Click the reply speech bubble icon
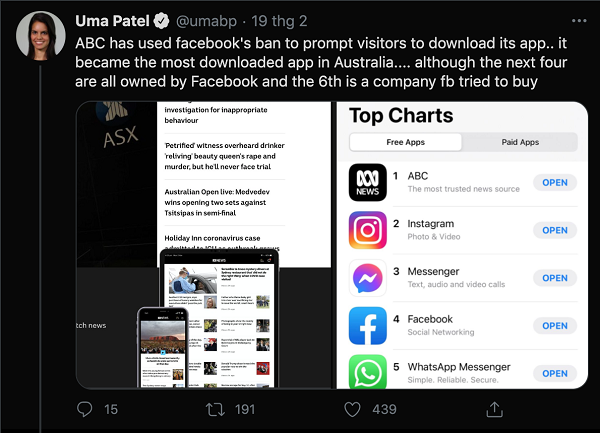600x433 pixels. pyautogui.click(x=85, y=409)
